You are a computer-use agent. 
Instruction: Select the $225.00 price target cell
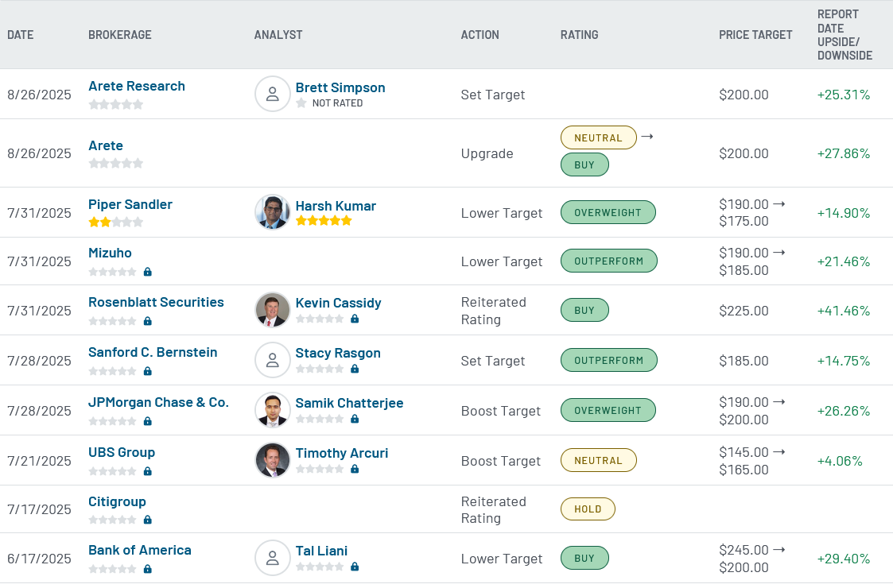pyautogui.click(x=744, y=311)
